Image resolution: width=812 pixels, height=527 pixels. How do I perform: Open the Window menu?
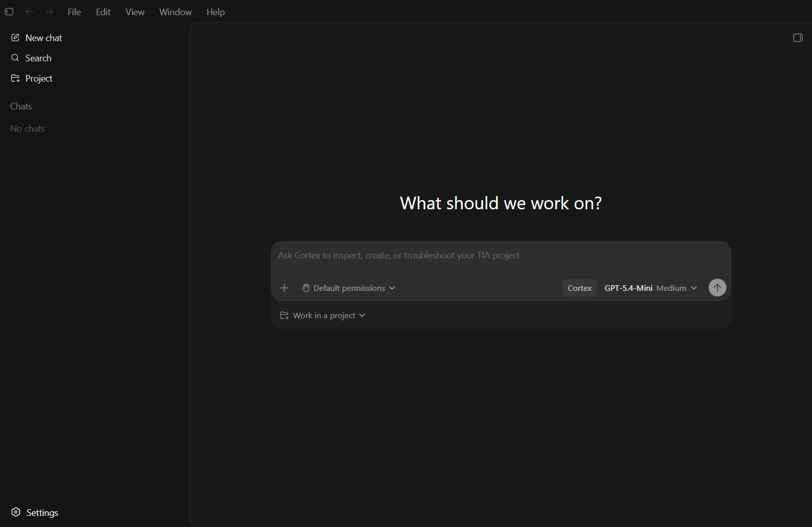176,12
